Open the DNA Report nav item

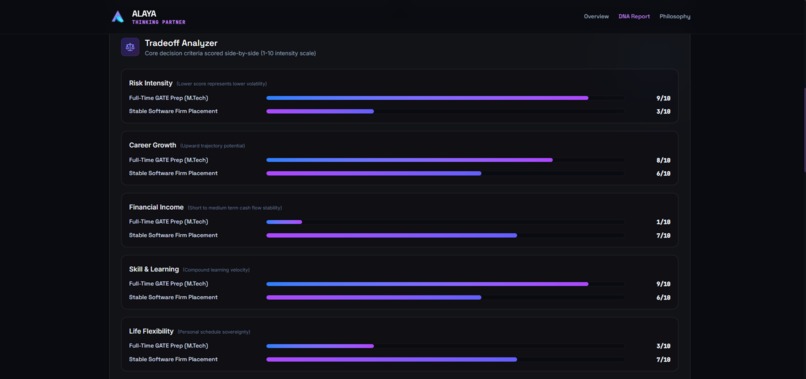click(x=634, y=16)
